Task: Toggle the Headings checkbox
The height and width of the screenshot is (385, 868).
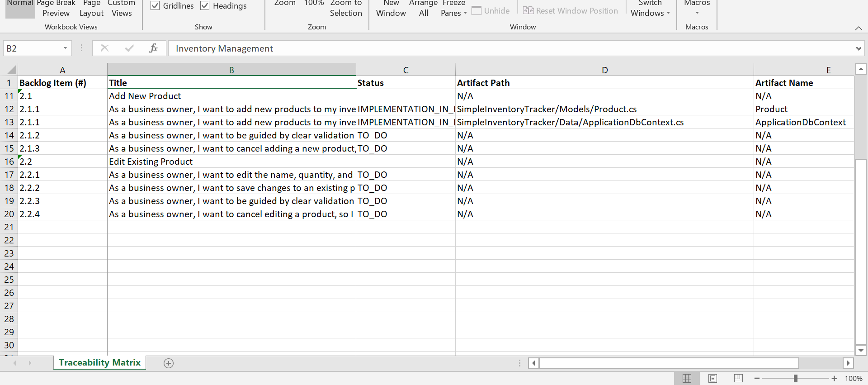Action: click(x=205, y=6)
